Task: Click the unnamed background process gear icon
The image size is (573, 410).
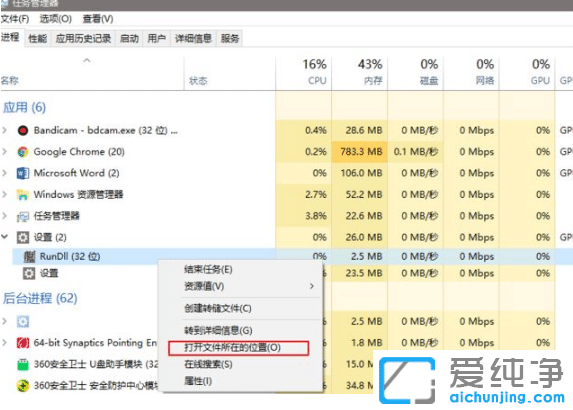Action: [23, 322]
